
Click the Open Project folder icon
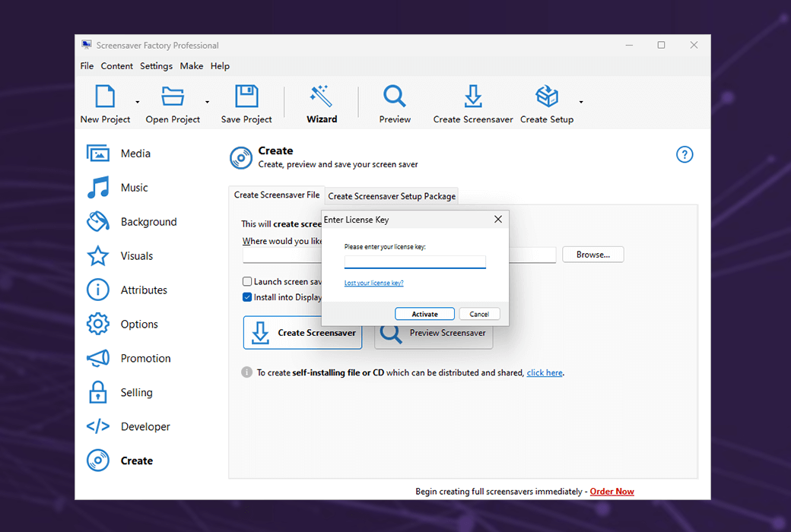pyautogui.click(x=173, y=97)
